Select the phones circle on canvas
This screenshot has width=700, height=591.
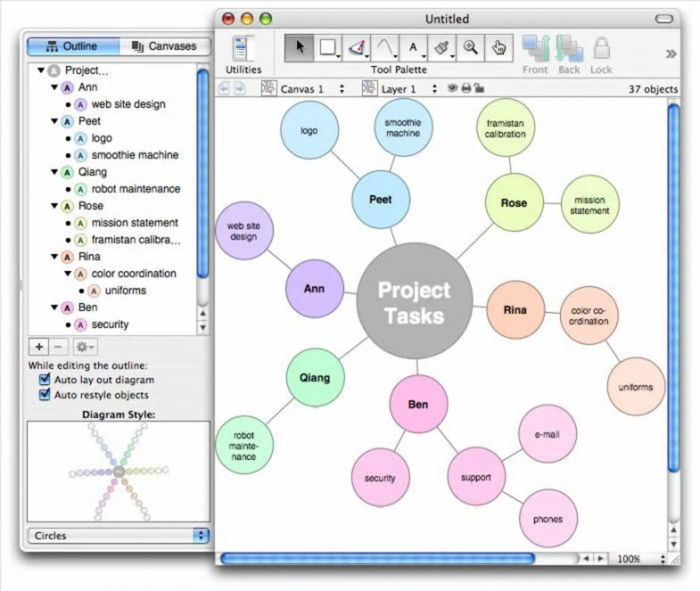point(548,518)
